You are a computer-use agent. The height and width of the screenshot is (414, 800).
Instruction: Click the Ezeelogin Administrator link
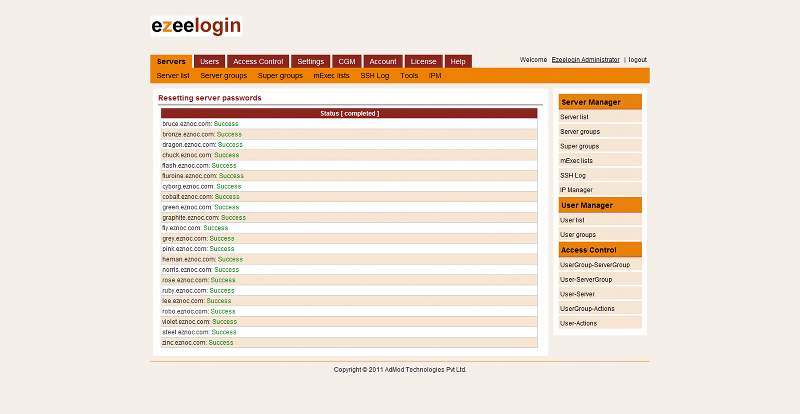[x=585, y=60]
